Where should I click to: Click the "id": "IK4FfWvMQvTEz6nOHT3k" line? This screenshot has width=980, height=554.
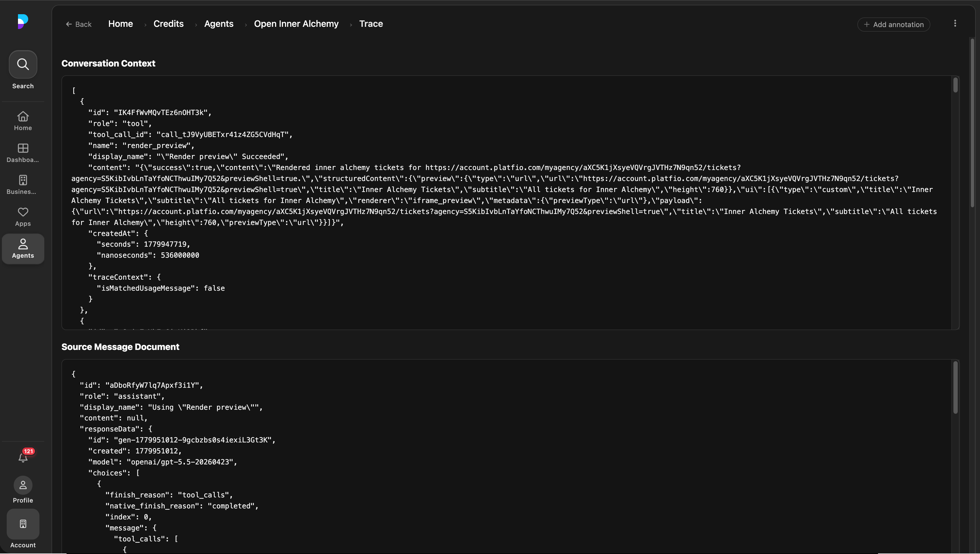[x=150, y=113]
